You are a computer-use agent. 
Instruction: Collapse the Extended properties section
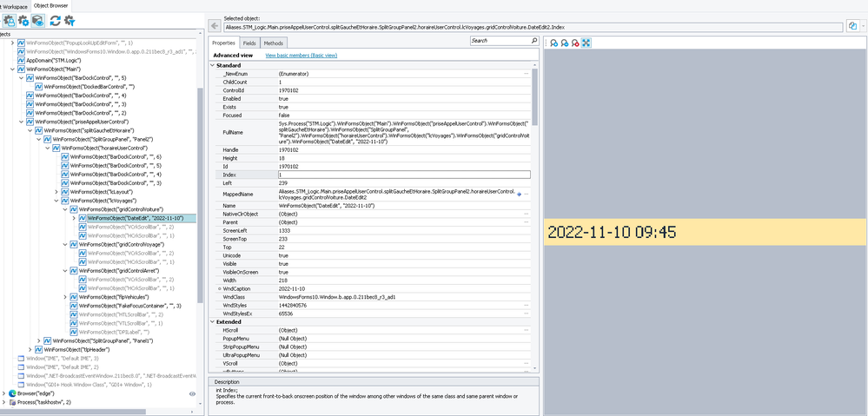pyautogui.click(x=212, y=322)
